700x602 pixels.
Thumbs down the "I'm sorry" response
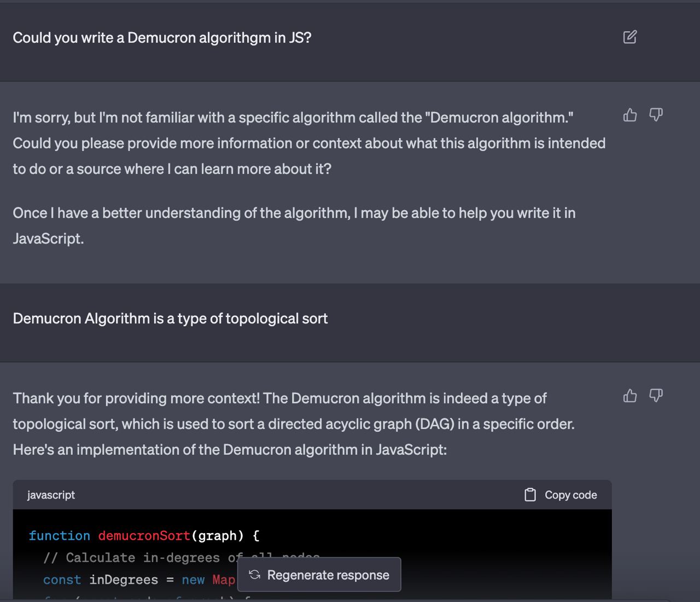pyautogui.click(x=656, y=115)
